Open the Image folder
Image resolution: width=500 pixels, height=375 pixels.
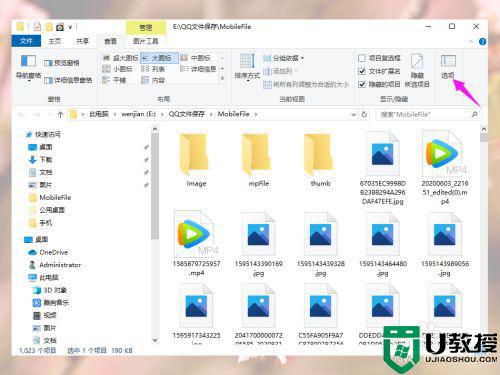[196, 161]
